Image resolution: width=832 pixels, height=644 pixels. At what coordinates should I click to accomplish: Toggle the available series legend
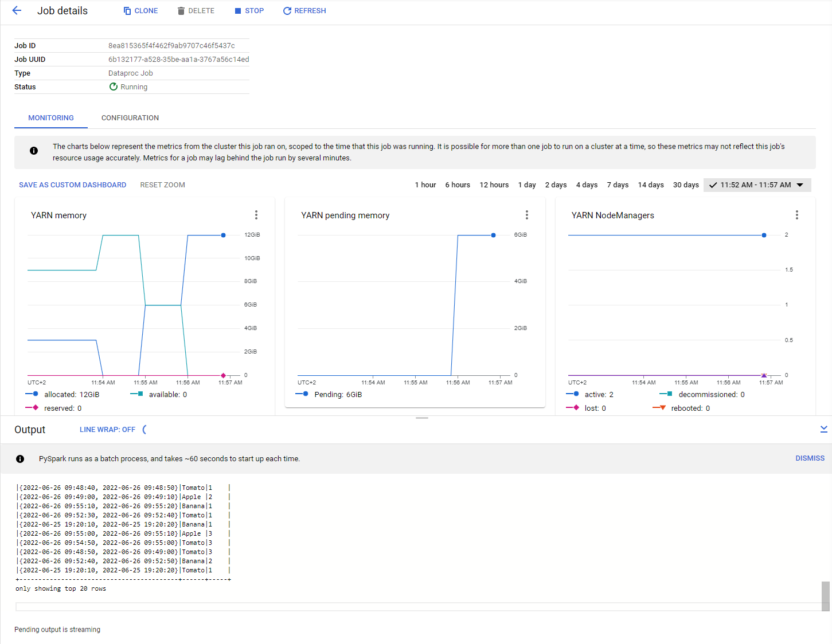pyautogui.click(x=159, y=394)
